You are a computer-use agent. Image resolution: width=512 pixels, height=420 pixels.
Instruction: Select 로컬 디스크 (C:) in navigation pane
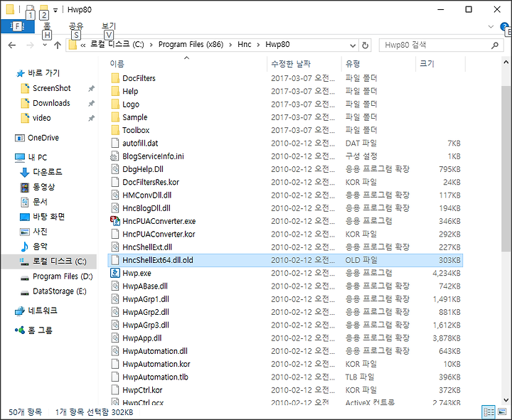coord(60,262)
